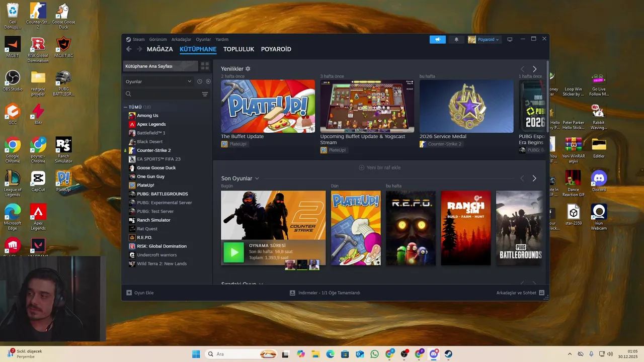Collapse the TÜMÜ games group
Viewport: 644px width, 362px height.
click(x=126, y=107)
